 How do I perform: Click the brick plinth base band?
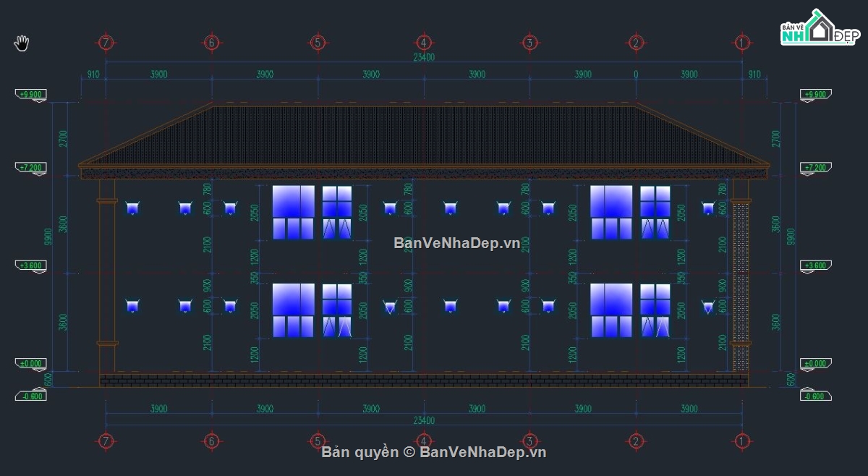pos(424,380)
